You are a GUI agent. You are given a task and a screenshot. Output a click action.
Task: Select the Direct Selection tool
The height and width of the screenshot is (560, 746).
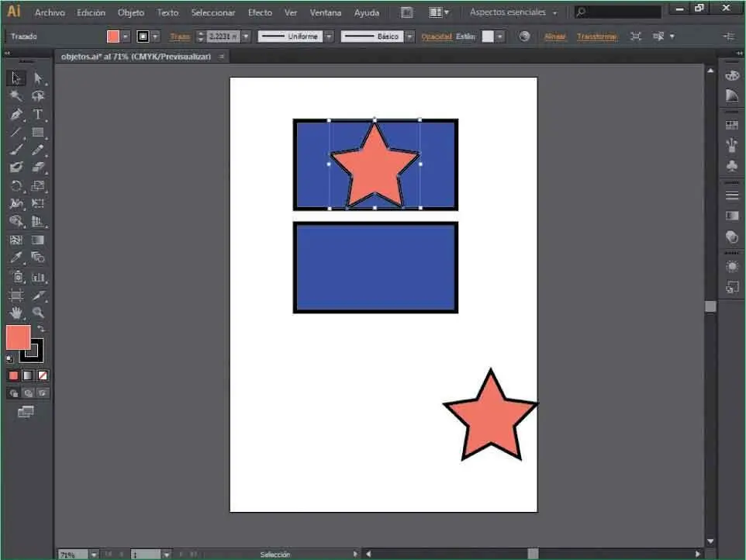coord(38,78)
